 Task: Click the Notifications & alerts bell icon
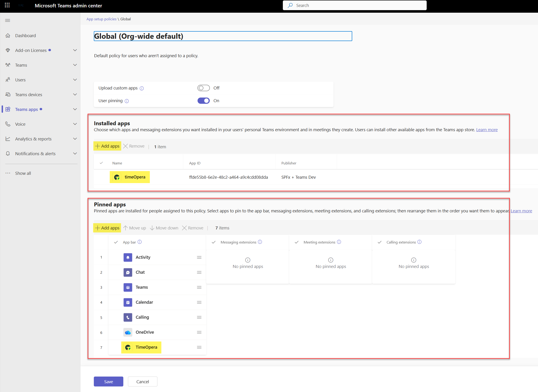[8, 154]
